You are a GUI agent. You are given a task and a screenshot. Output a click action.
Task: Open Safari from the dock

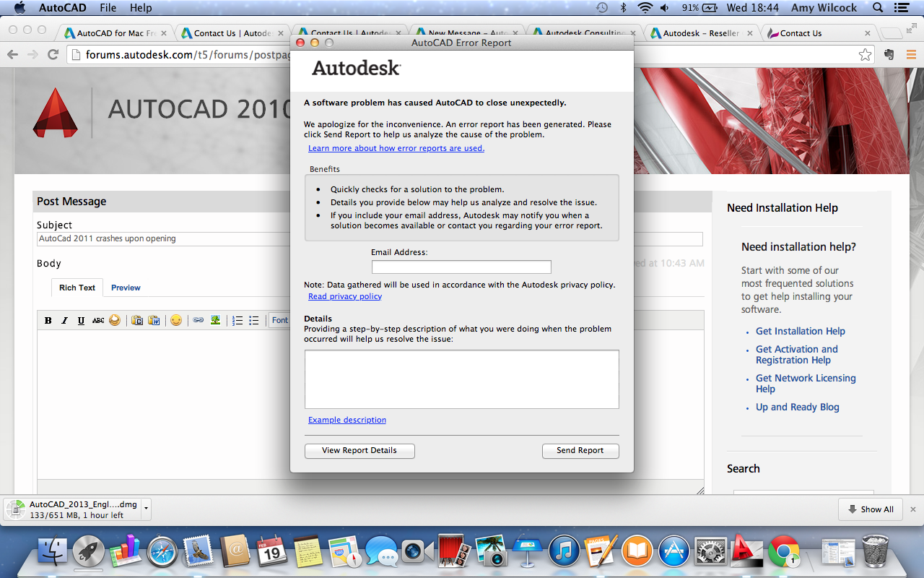(x=162, y=552)
